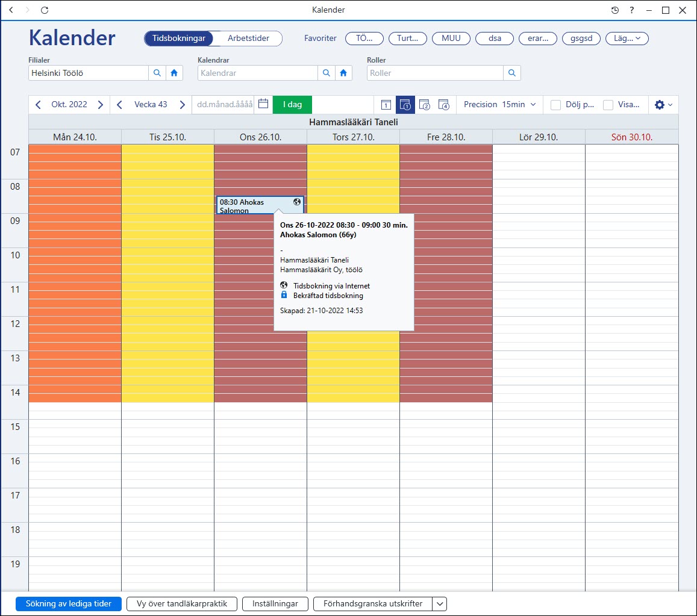Go to the previous month arrow
Screen dimensions: 697x616
click(x=38, y=104)
